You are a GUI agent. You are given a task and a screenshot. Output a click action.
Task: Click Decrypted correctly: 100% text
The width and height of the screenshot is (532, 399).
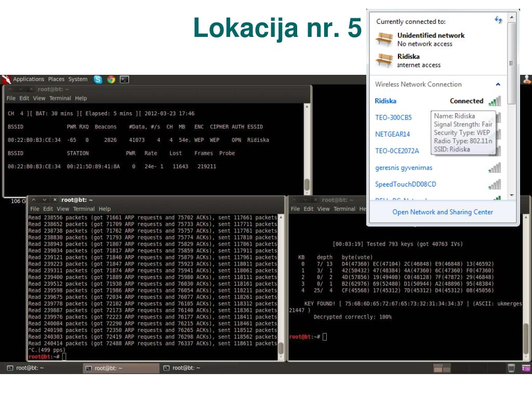coord(353,317)
